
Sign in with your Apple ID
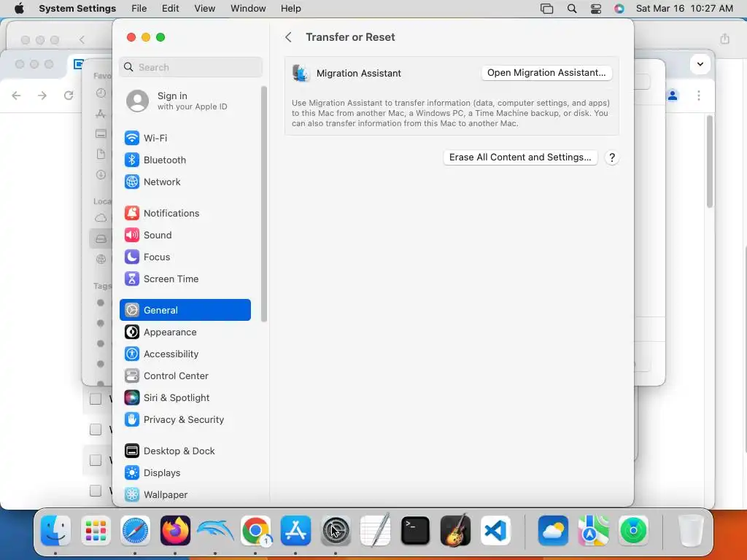click(x=185, y=101)
